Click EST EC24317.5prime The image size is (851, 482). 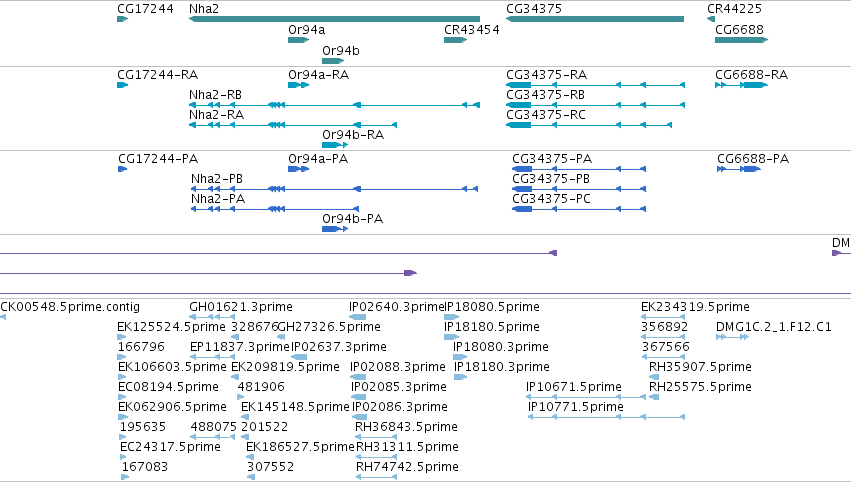170,448
